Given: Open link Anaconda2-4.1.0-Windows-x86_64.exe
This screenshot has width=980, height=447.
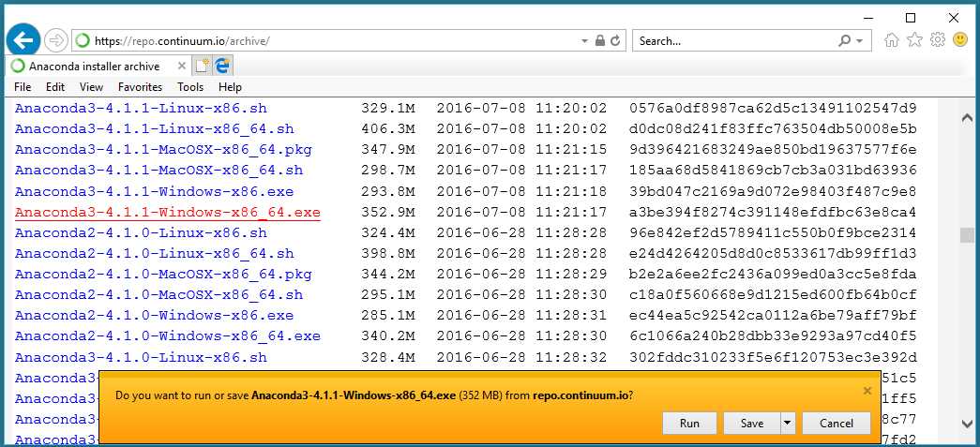Looking at the screenshot, I should click(x=168, y=336).
